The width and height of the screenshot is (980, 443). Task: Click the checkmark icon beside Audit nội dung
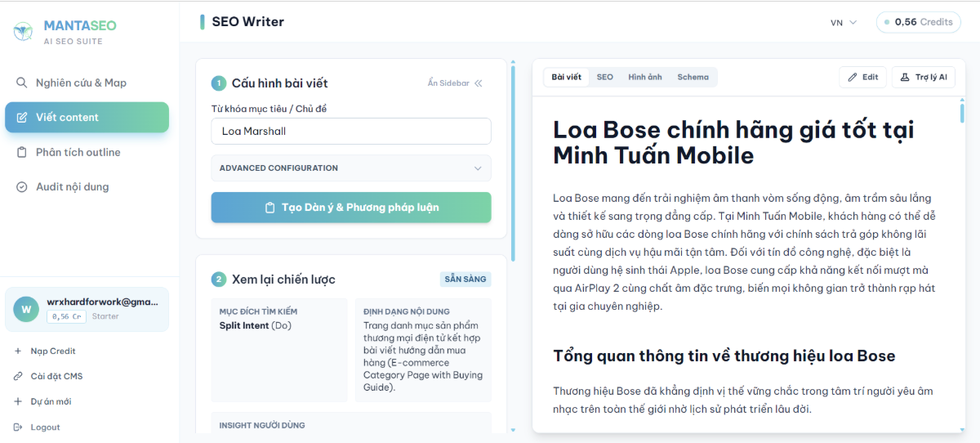coord(22,187)
